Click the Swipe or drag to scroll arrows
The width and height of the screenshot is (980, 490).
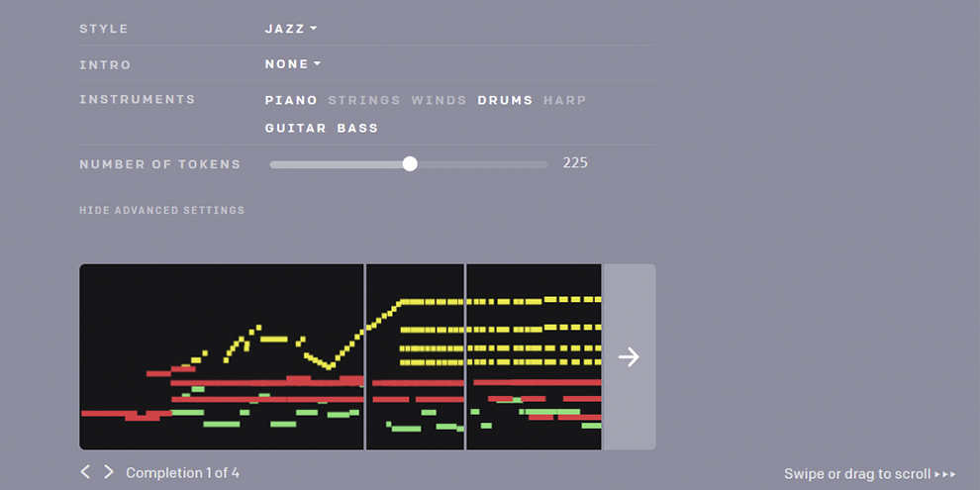click(x=945, y=474)
